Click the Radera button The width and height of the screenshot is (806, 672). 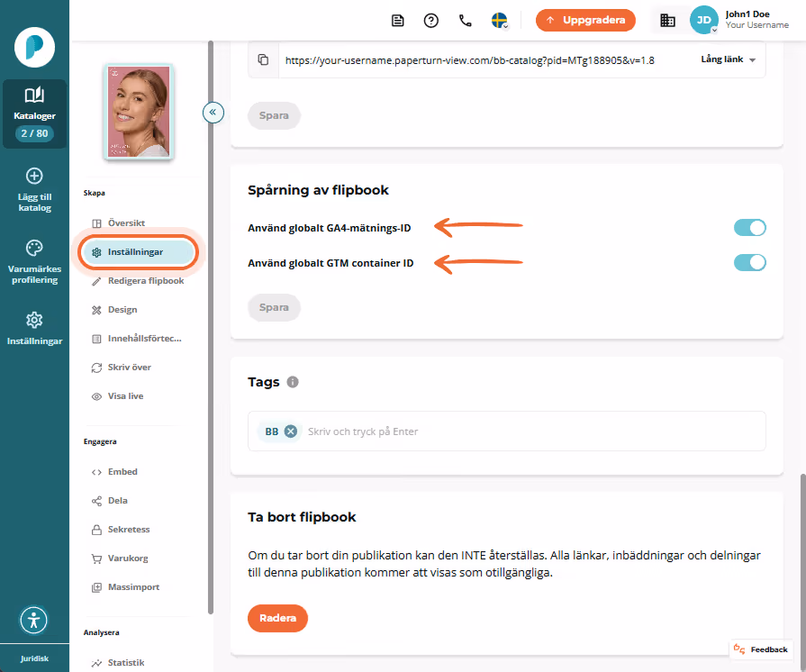[x=277, y=618]
